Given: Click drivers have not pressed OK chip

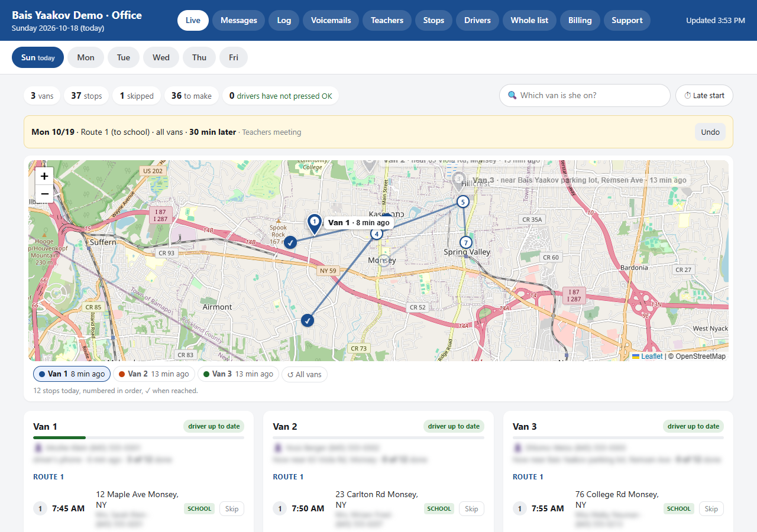Looking at the screenshot, I should coord(280,96).
